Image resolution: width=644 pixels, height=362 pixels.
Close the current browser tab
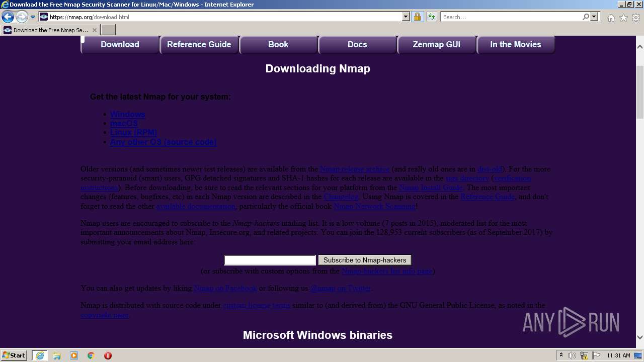click(94, 30)
